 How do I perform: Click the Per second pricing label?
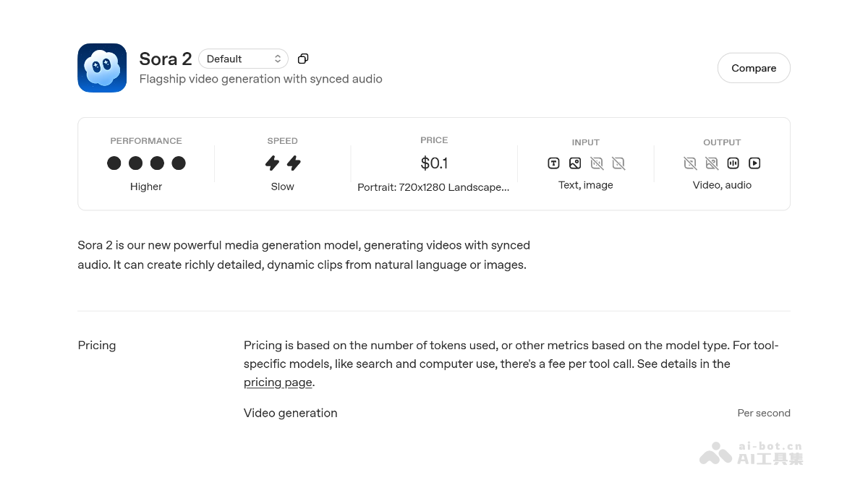(764, 413)
